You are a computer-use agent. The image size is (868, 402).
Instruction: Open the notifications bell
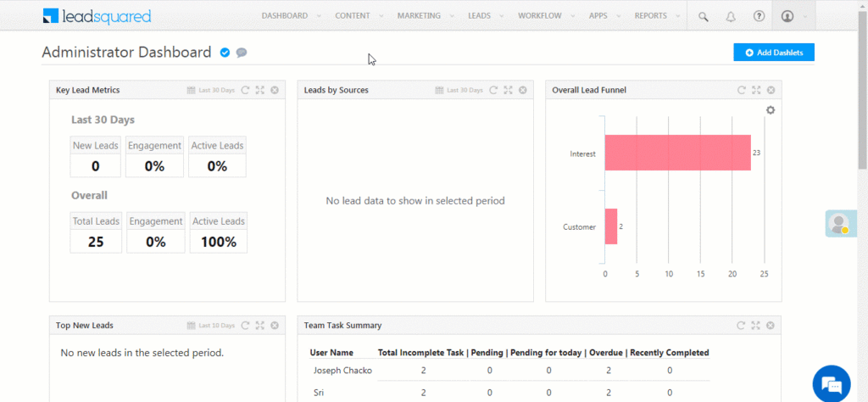(x=731, y=16)
